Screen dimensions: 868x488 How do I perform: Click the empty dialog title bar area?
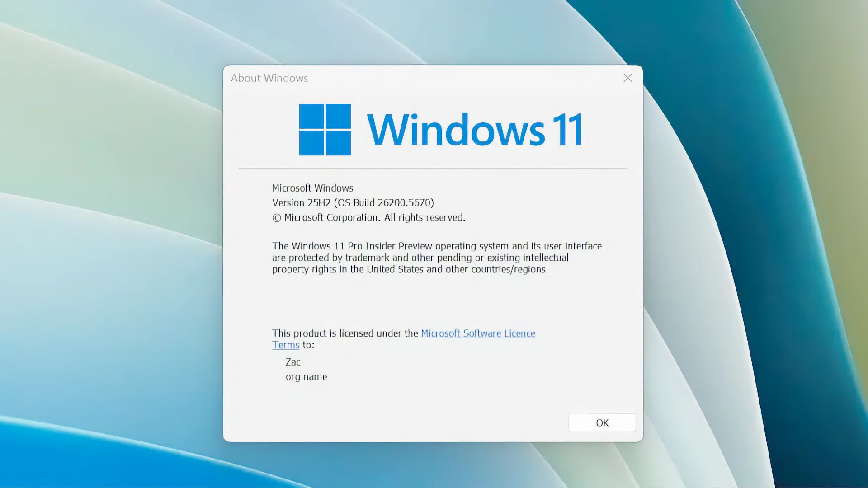pos(452,78)
